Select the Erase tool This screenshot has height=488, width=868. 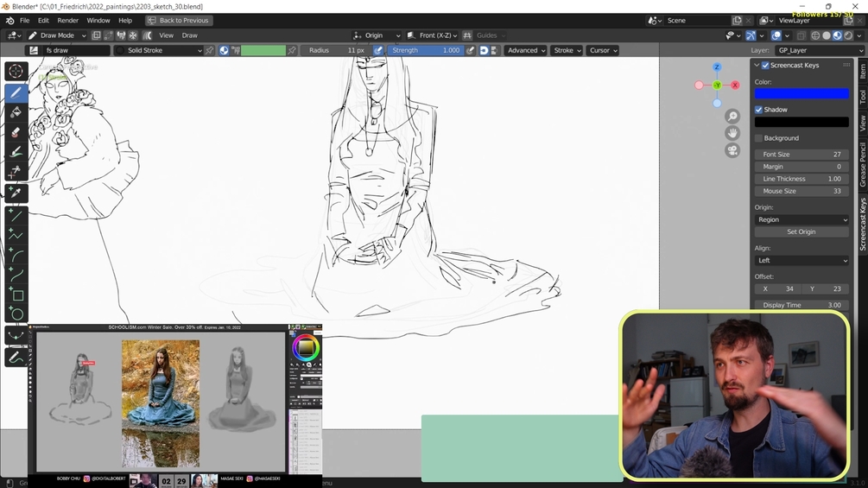(x=16, y=133)
